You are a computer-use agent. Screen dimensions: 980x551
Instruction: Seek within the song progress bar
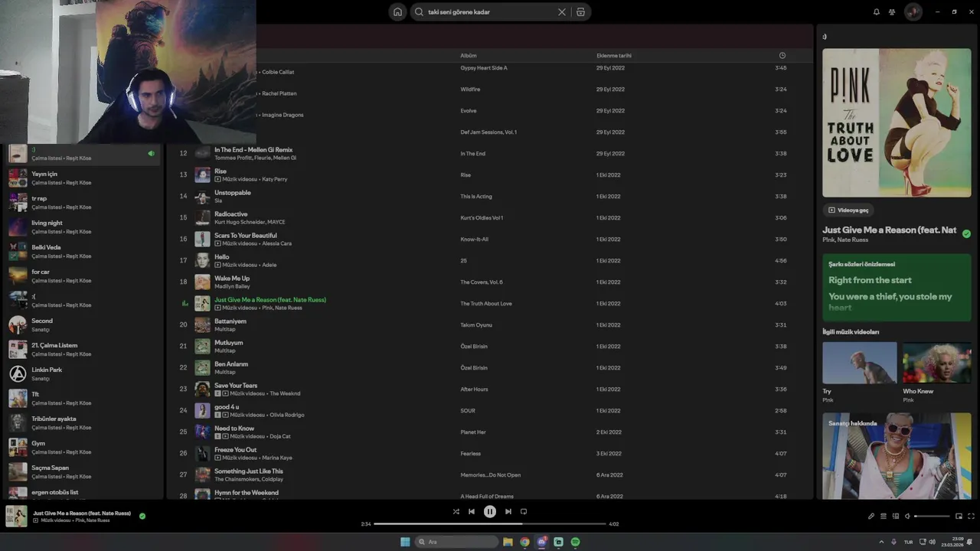click(490, 524)
